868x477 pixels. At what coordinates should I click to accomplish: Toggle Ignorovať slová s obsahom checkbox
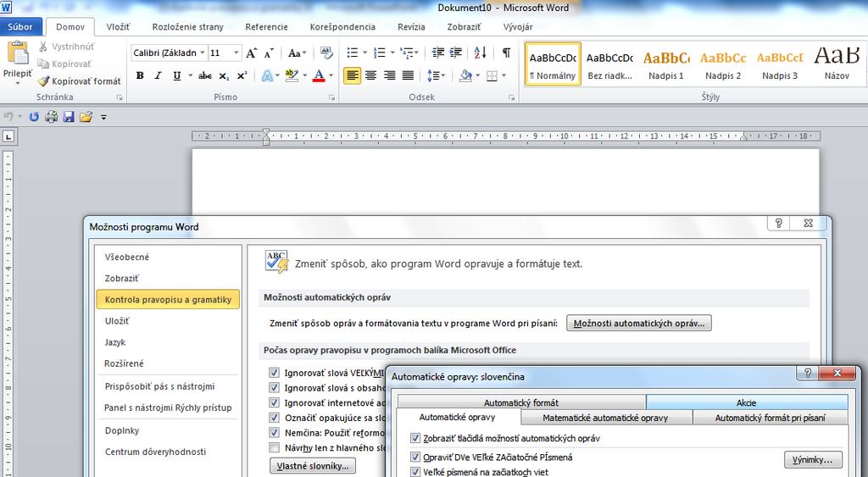274,387
